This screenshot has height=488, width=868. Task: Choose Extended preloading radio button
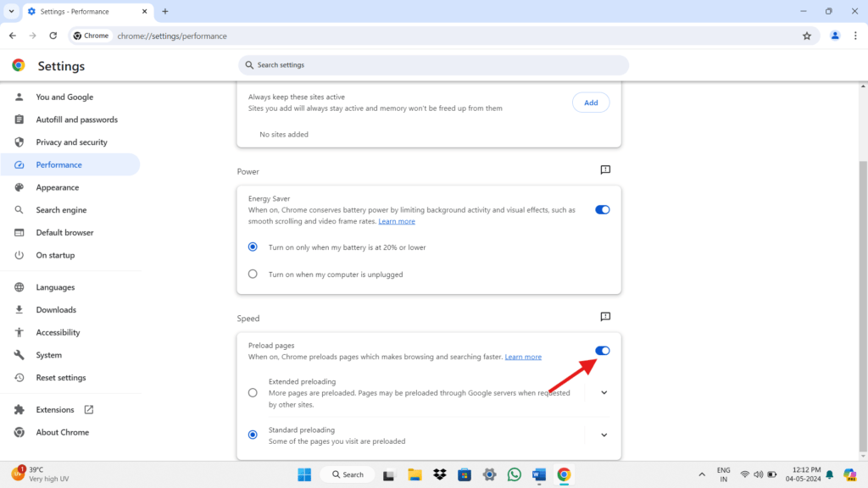click(x=253, y=393)
